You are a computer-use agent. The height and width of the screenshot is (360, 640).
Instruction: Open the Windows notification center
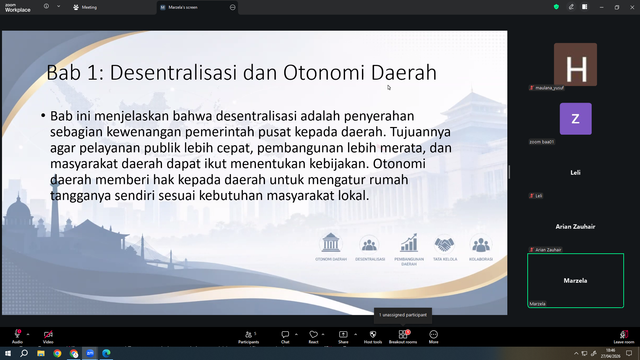(x=629, y=353)
